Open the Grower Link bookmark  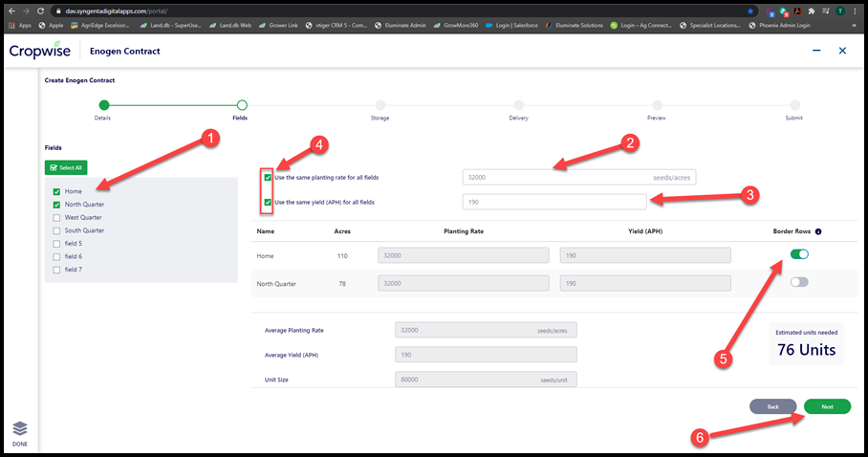(278, 26)
